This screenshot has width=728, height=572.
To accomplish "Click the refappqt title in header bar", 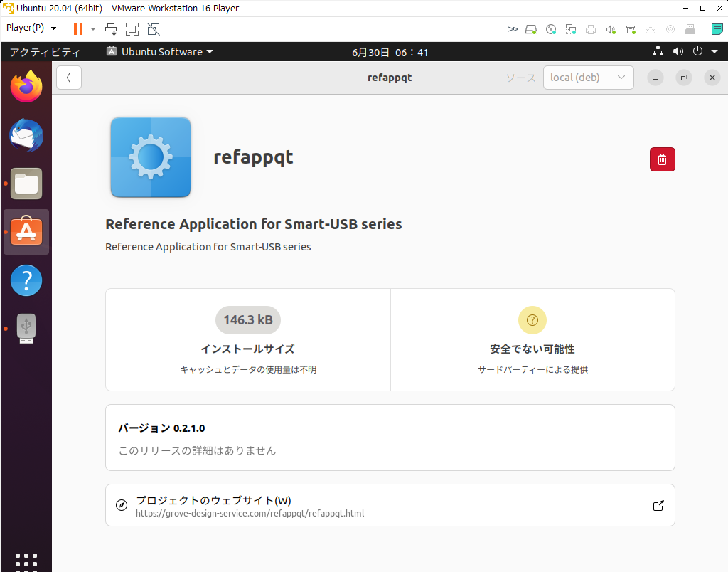I will [x=390, y=78].
